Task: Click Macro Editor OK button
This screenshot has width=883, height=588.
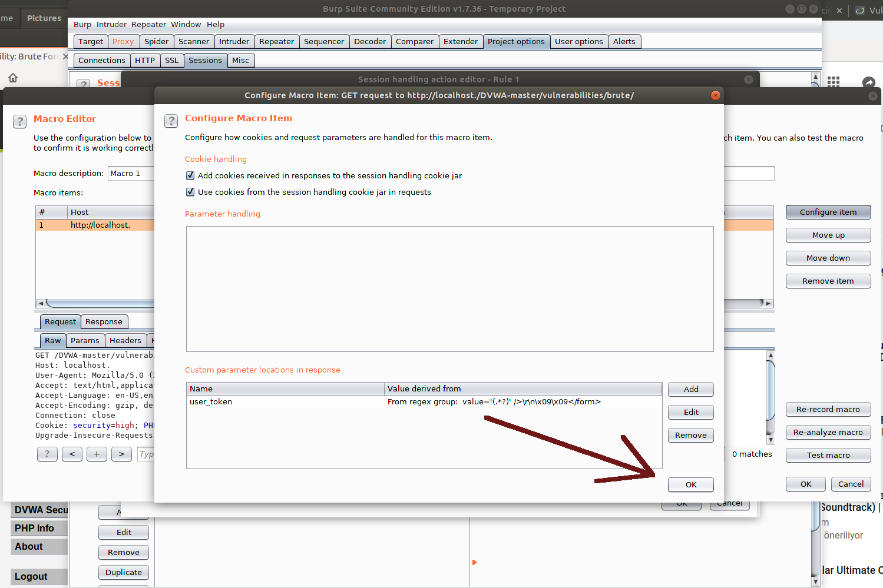Action: pos(806,484)
